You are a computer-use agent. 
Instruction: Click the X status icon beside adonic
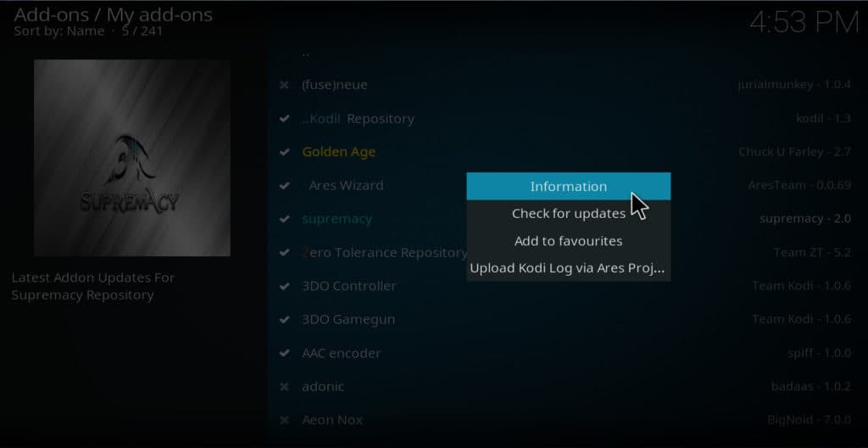coord(284,386)
